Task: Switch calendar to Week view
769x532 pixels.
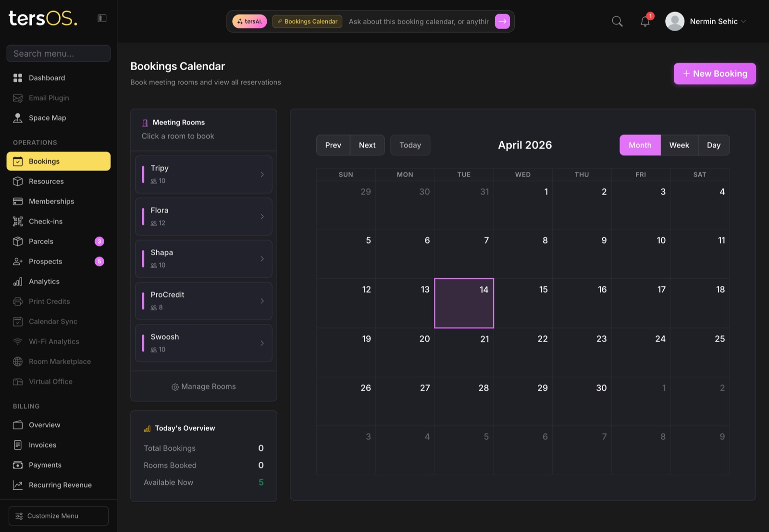Action: pos(679,145)
